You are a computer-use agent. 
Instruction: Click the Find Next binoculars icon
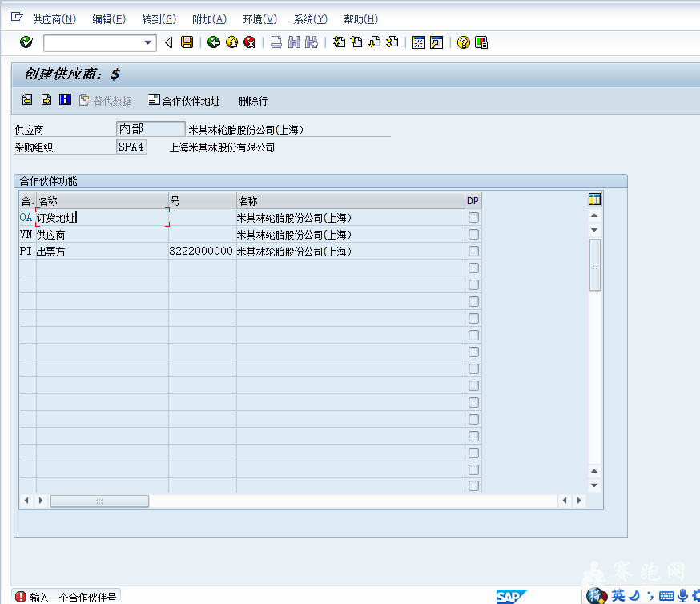click(x=312, y=42)
